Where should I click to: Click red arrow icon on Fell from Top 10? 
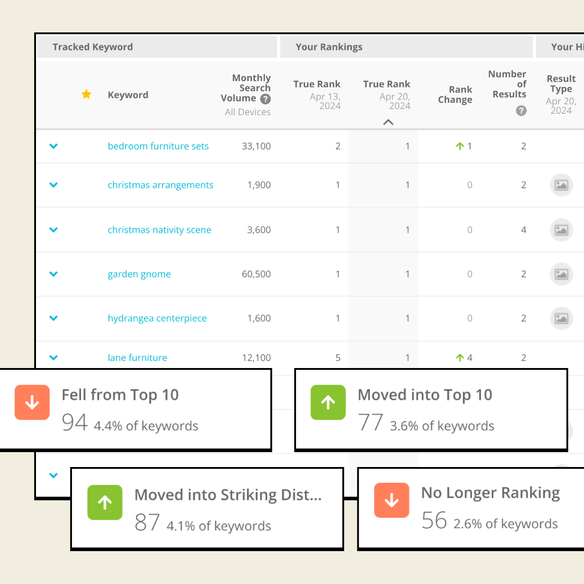(x=32, y=402)
